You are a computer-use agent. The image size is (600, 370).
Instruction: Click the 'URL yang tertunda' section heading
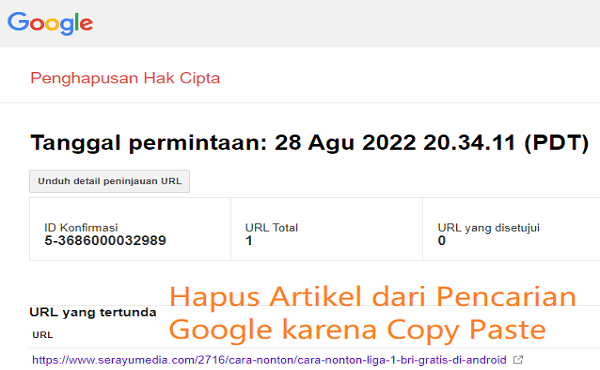93,312
